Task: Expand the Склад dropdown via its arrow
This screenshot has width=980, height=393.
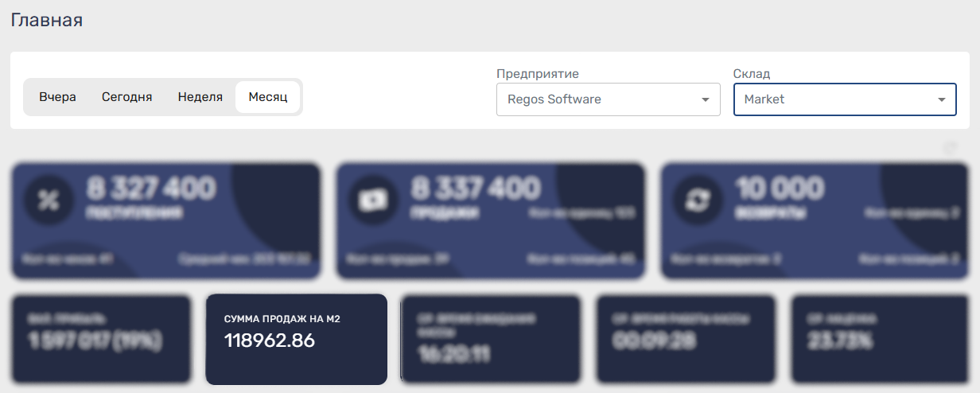Action: tap(941, 100)
